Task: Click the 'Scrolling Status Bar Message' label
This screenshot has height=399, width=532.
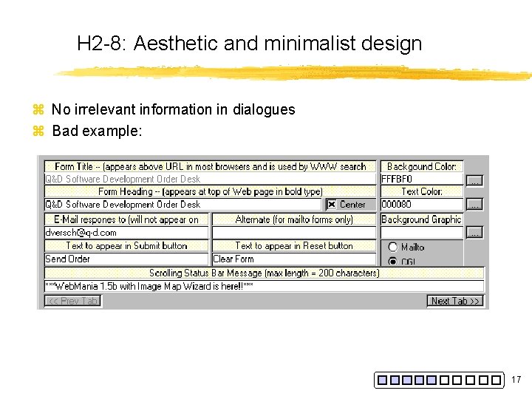Action: point(264,273)
